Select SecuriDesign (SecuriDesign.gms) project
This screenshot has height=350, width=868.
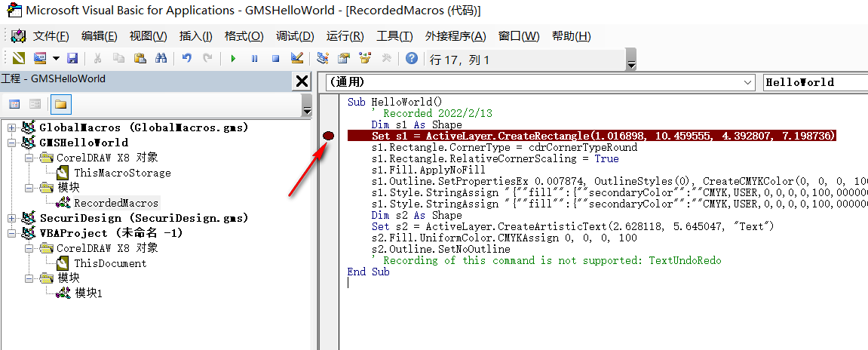click(x=144, y=218)
